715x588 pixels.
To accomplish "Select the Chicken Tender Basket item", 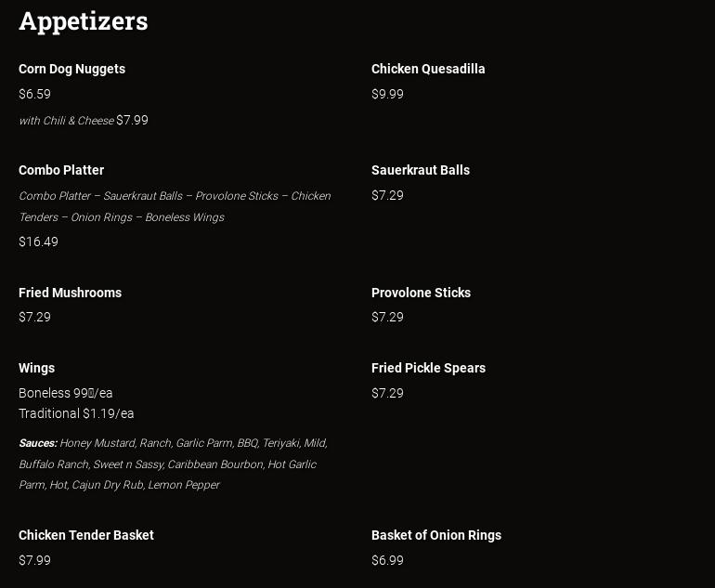I will tap(86, 536).
